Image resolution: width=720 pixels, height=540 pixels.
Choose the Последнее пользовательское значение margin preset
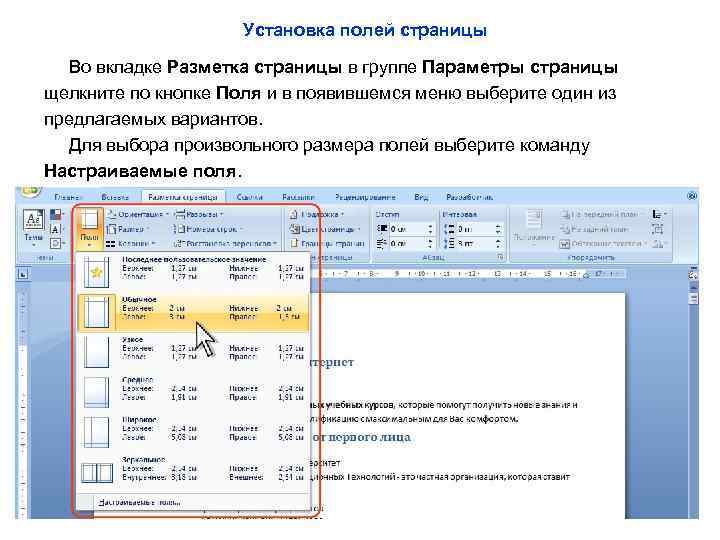[x=193, y=272]
